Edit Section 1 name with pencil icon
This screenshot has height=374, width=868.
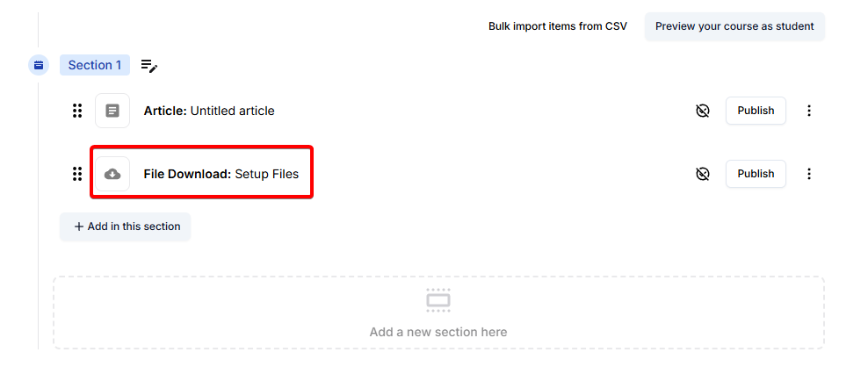click(x=149, y=65)
